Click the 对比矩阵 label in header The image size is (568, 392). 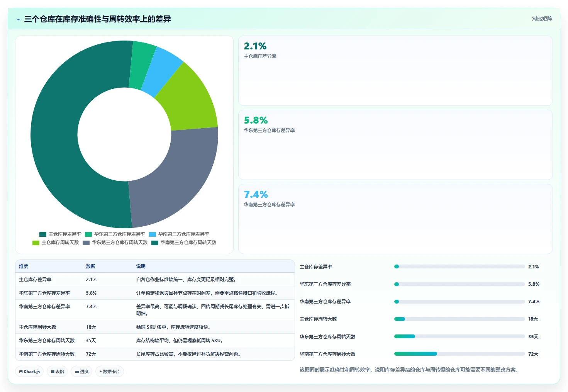click(x=542, y=19)
